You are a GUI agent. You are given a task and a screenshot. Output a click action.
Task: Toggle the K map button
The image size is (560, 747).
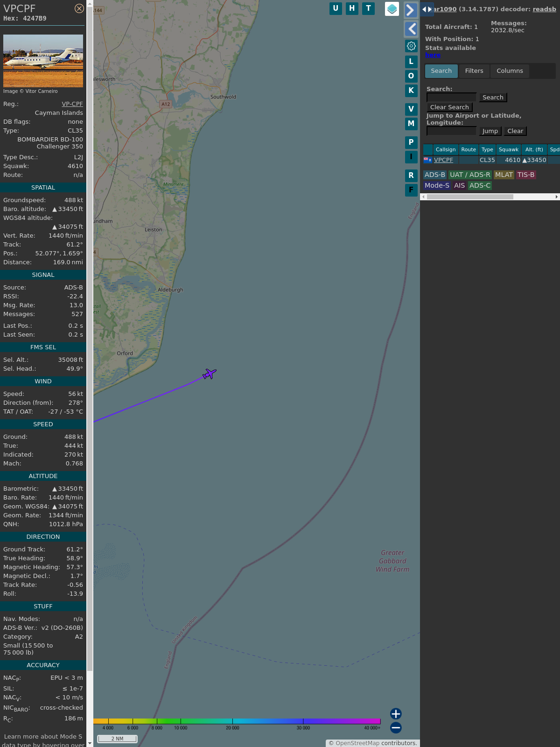tap(411, 91)
